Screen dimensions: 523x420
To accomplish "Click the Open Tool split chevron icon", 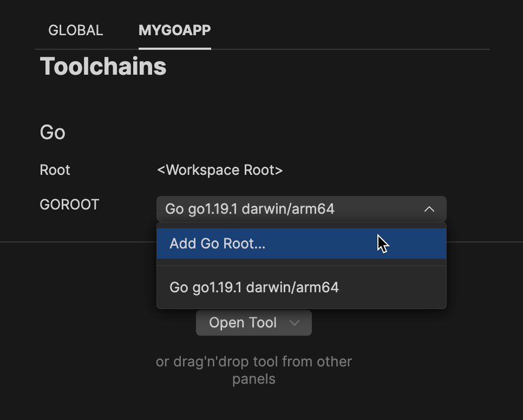I will pos(294,323).
